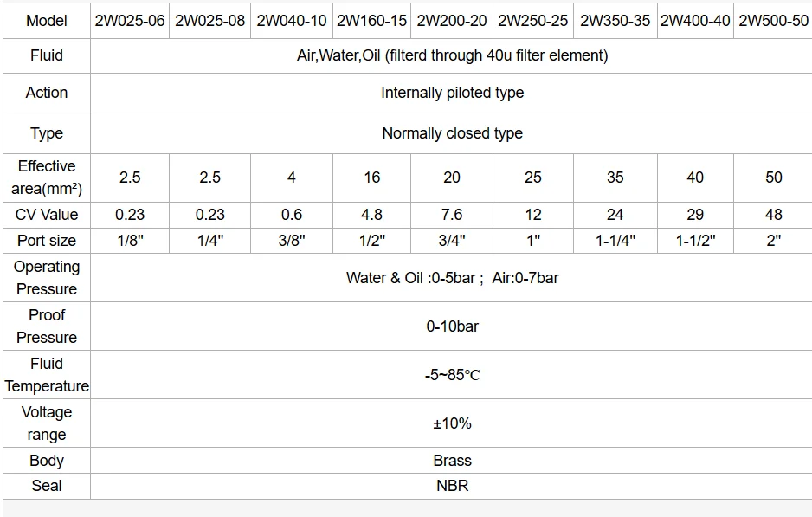Click the CV Value 7.6 cell
Image resolution: width=812 pixels, height=517 pixels.
(x=452, y=215)
